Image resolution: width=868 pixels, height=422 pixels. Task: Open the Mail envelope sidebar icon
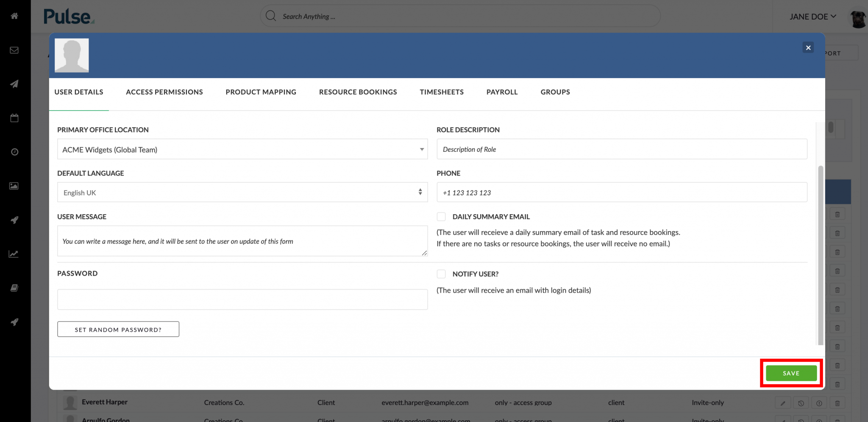tap(14, 50)
